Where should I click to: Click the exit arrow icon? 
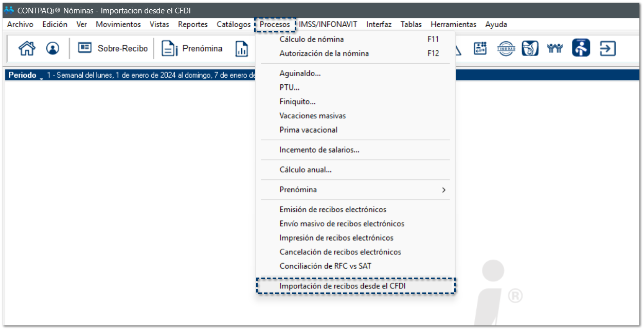click(607, 48)
